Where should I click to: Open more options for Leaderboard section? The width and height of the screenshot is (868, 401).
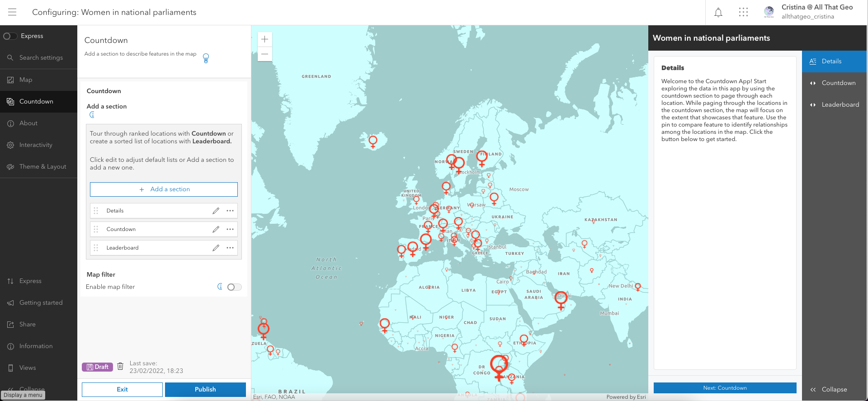click(x=230, y=248)
